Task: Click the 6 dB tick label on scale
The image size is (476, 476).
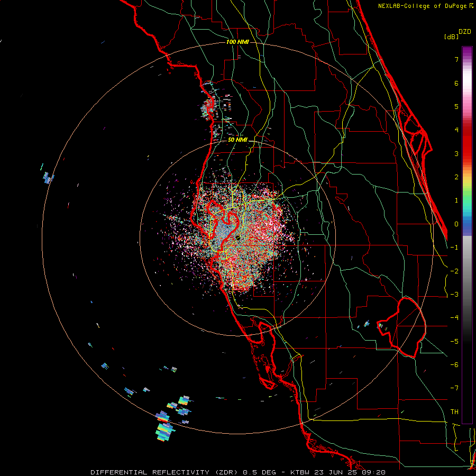Action: coord(456,83)
